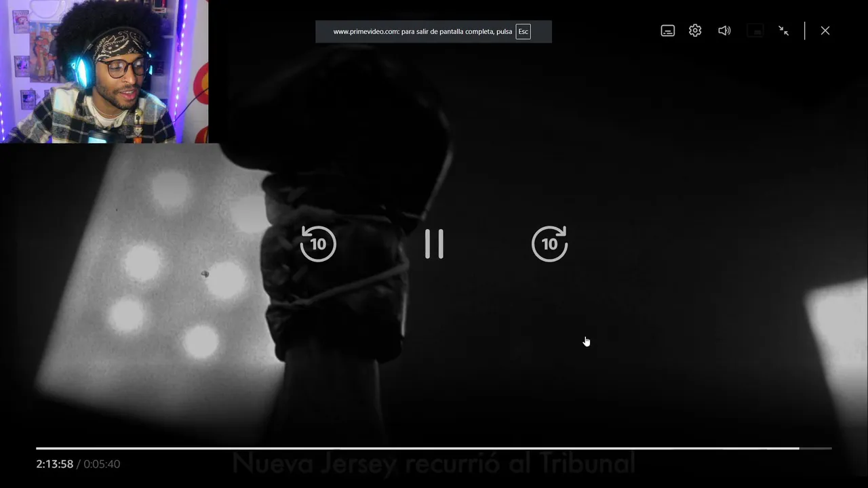The width and height of the screenshot is (868, 488).
Task: Close the Prime Video player
Action: tap(825, 30)
